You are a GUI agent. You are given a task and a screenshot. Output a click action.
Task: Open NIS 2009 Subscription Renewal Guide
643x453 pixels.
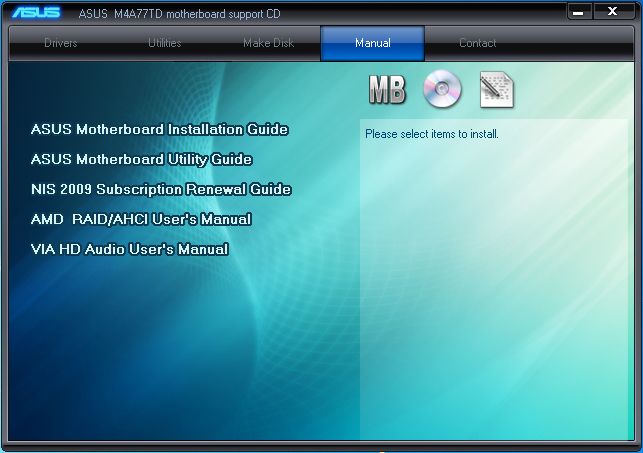(161, 189)
